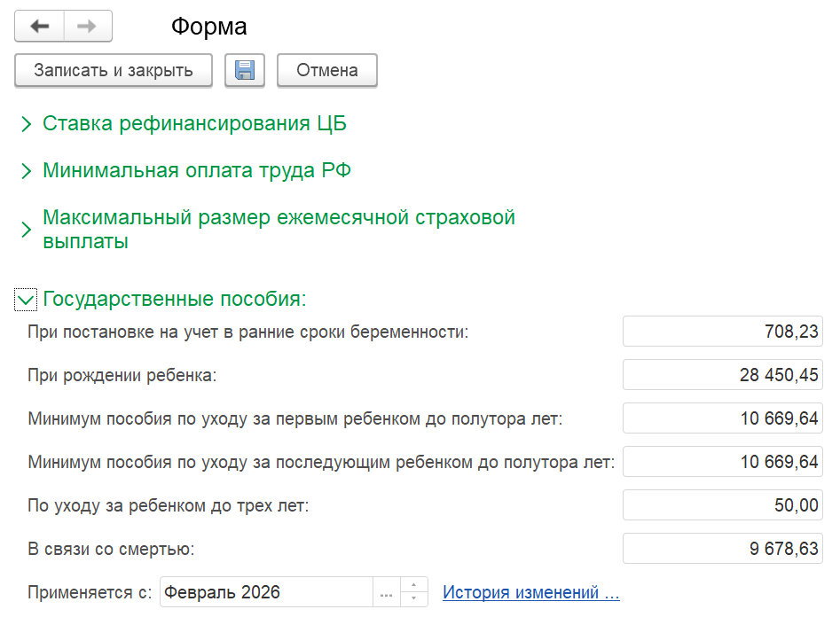The width and height of the screenshot is (840, 625).
Task: Click the back navigation arrow
Action: pos(40,27)
